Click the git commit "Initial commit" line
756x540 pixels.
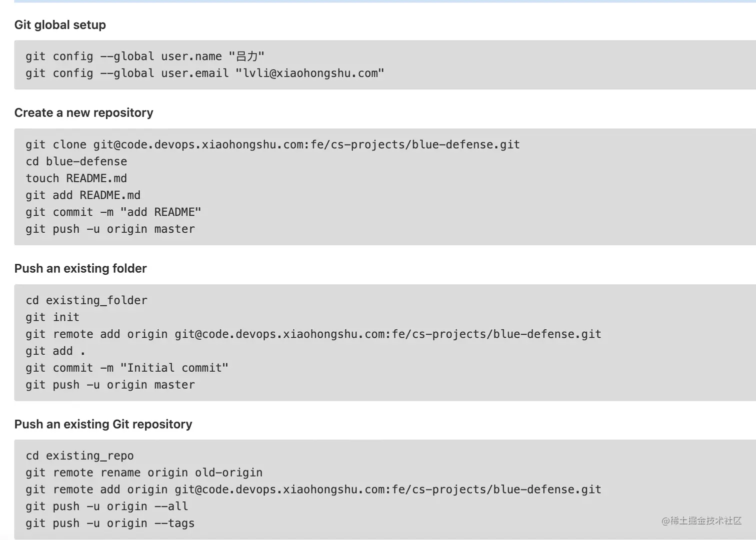[x=127, y=368]
